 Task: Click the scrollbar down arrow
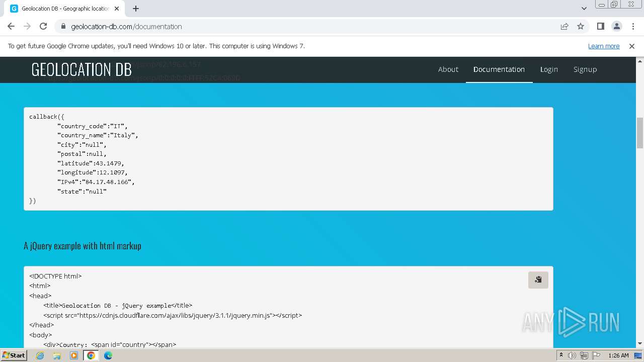pos(640,344)
